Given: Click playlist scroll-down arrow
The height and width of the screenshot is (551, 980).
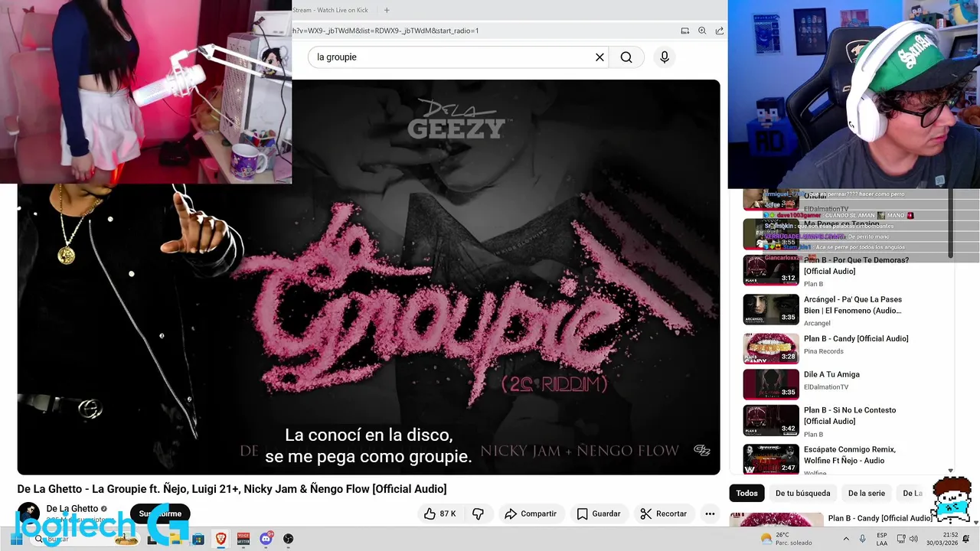Looking at the screenshot, I should (950, 471).
